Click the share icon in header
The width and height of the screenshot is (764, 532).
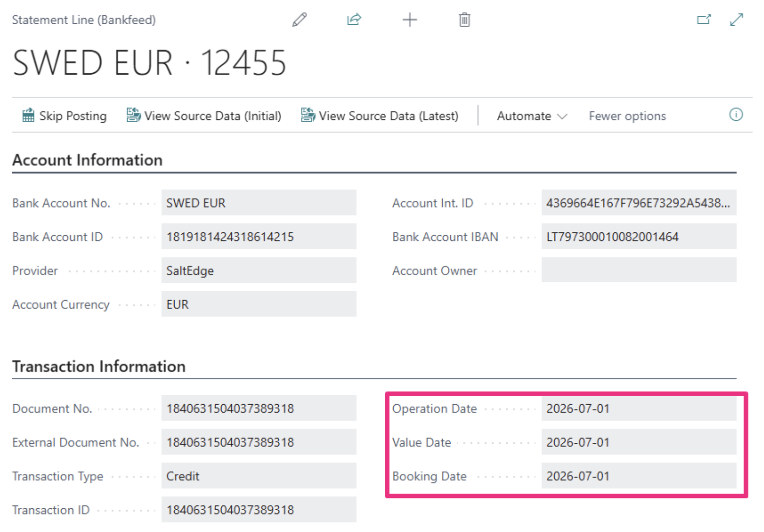(354, 20)
